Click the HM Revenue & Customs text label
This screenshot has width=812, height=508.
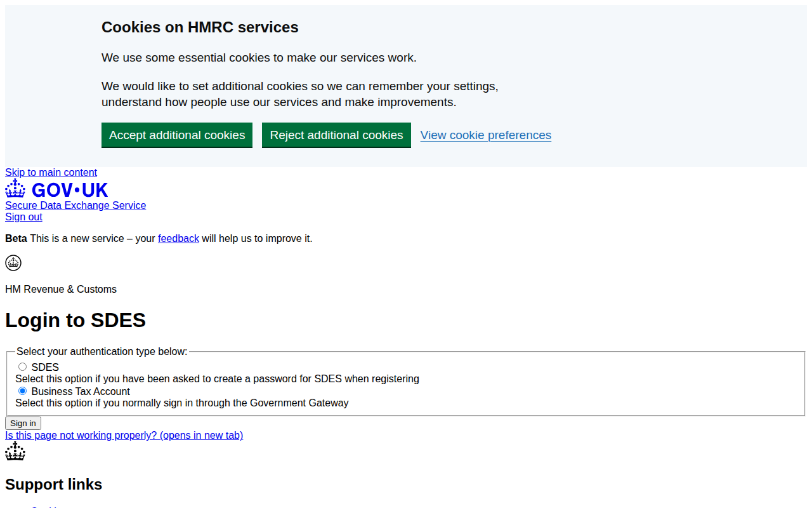pos(60,289)
